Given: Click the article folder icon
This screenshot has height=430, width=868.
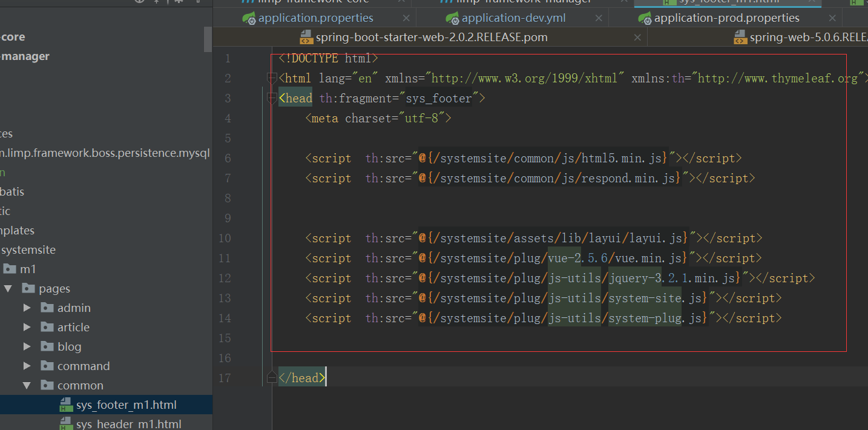Looking at the screenshot, I should coord(47,327).
